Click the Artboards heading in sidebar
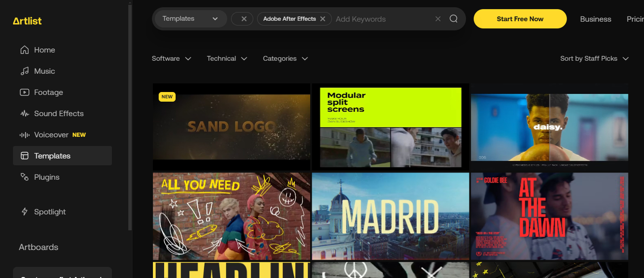 pos(39,247)
